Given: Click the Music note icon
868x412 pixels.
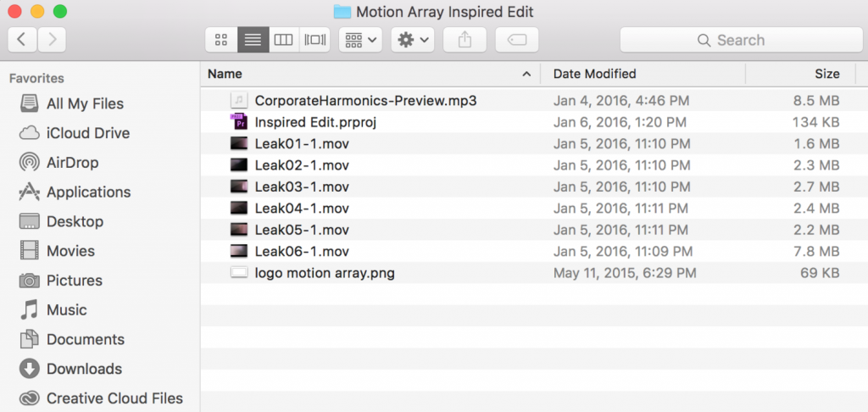Looking at the screenshot, I should click(x=30, y=309).
